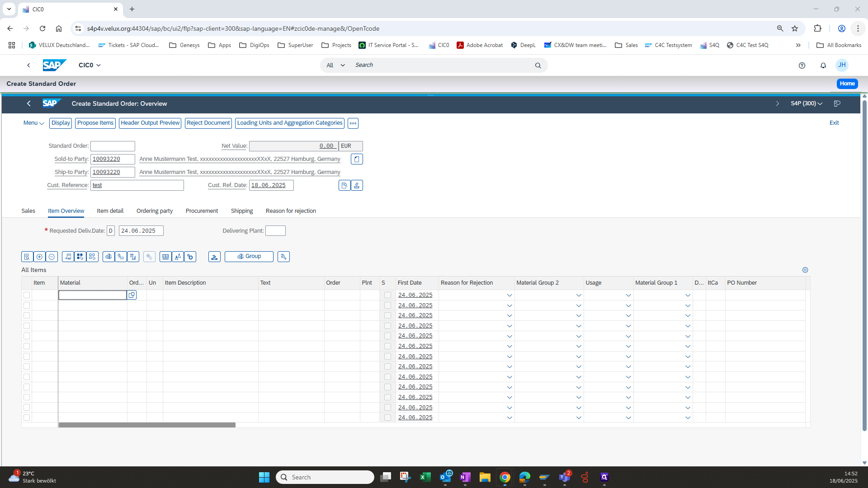Screen dimensions: 868x488
Task: Click the Delivering Plant input field
Action: click(x=275, y=231)
